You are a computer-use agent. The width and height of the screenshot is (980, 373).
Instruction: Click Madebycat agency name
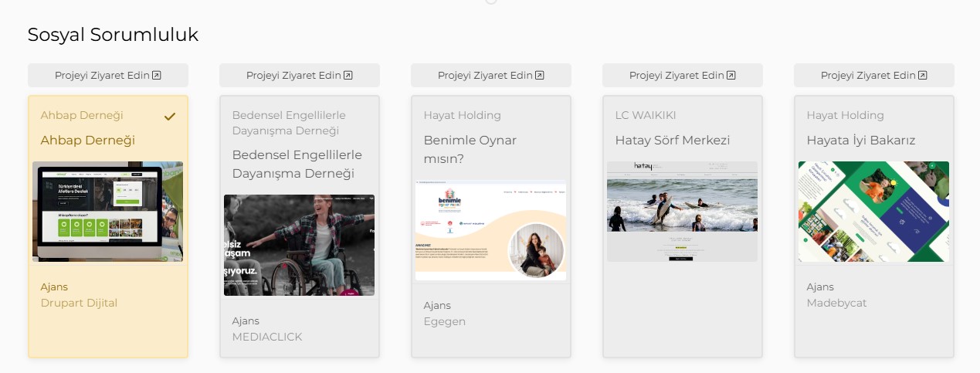[x=836, y=303]
